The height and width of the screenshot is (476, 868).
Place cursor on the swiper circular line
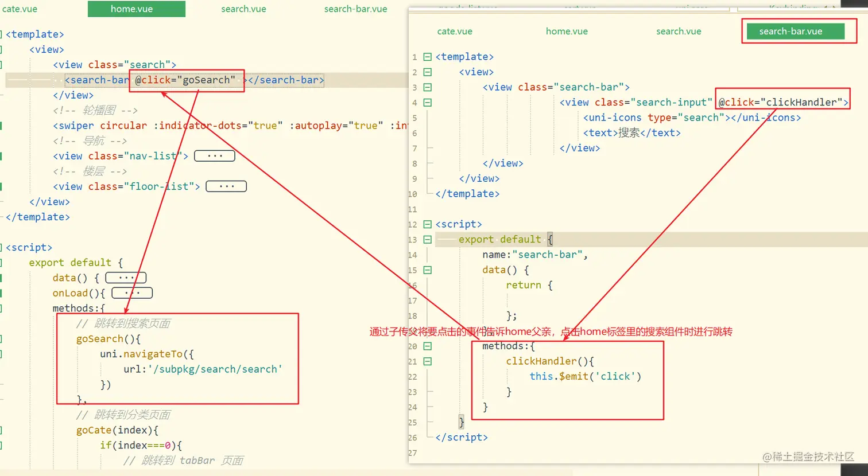pyautogui.click(x=230, y=126)
